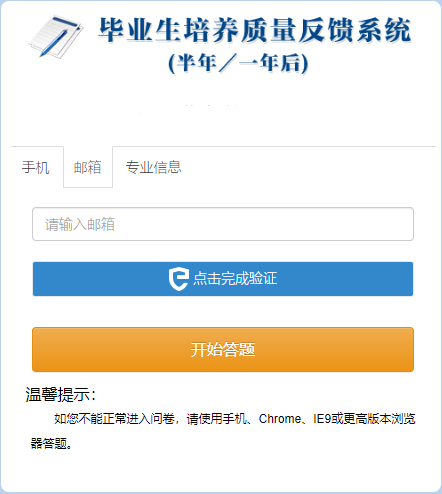
Task: Click the word Chrome in the hint text
Action: (280, 419)
